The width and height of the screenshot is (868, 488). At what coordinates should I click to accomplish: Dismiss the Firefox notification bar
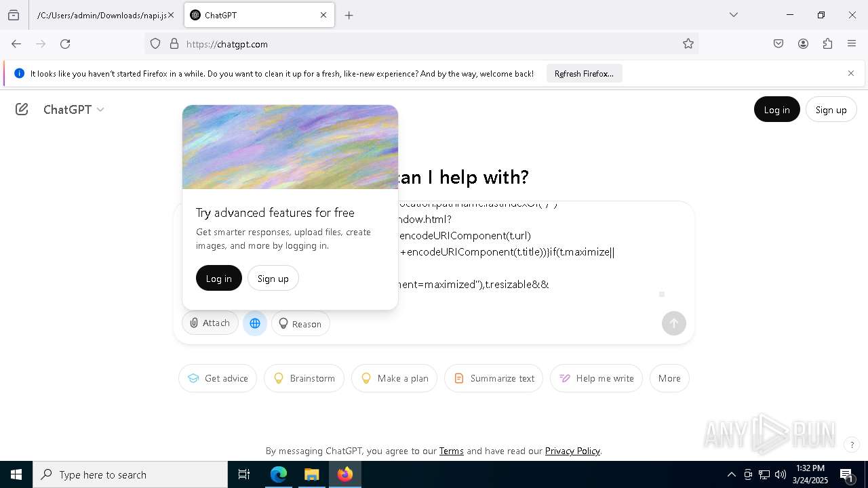coord(851,73)
